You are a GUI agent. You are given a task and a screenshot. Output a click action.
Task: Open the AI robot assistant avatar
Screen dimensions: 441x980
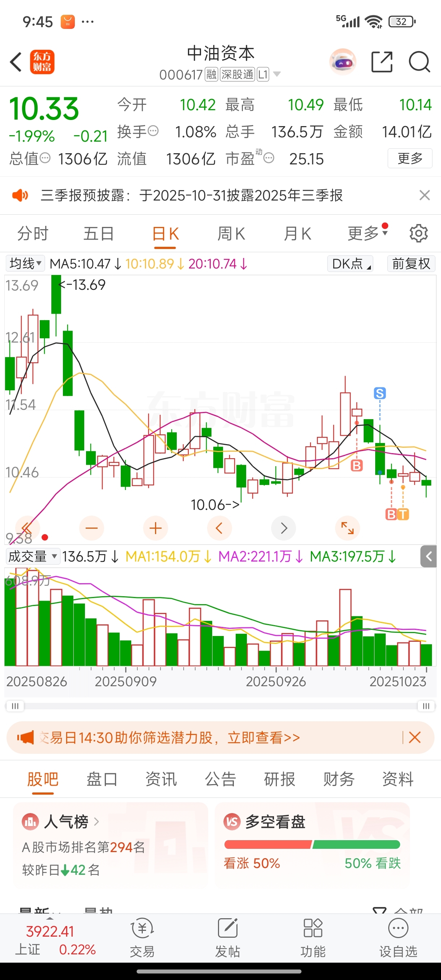(343, 62)
